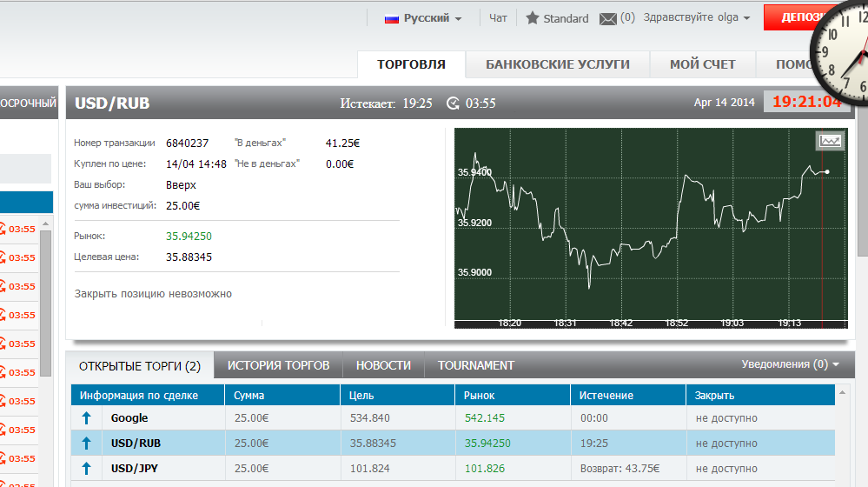Screen dimensions: 868x487
Task: Click the Russian flag icon
Action: point(391,19)
